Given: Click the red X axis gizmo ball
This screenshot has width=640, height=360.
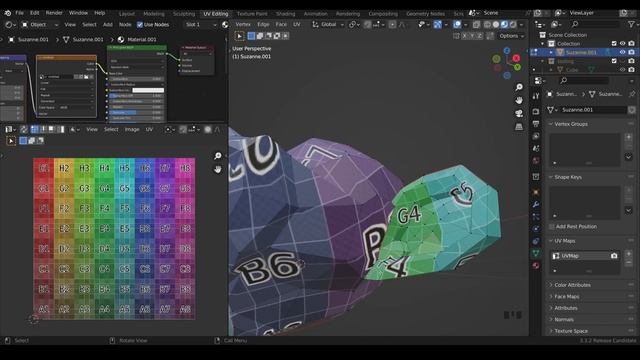Looking at the screenshot, I should click(516, 58).
